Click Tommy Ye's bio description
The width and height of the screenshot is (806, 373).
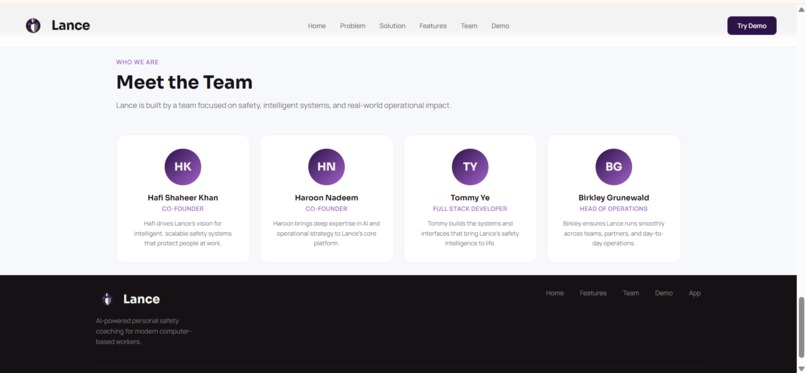pos(470,233)
